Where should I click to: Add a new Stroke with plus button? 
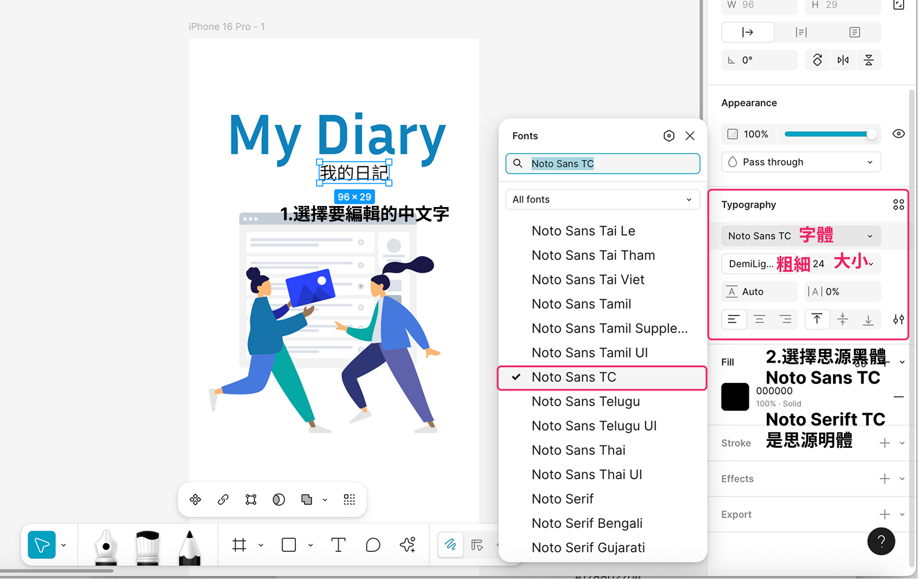pyautogui.click(x=885, y=443)
